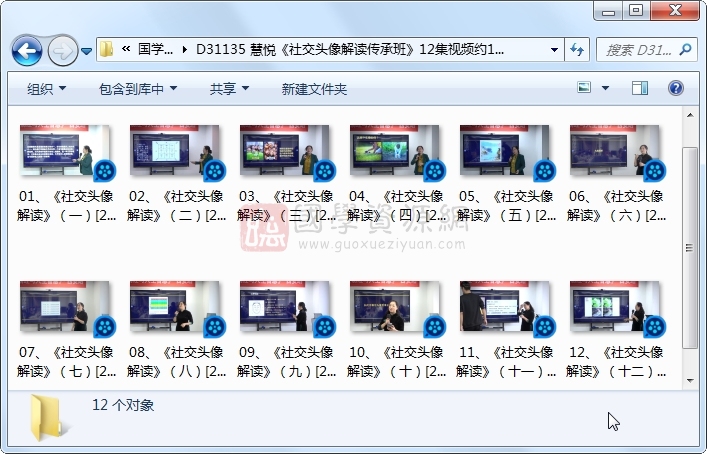Open the address bar history dropdown
The width and height of the screenshot is (707, 454).
tap(554, 50)
